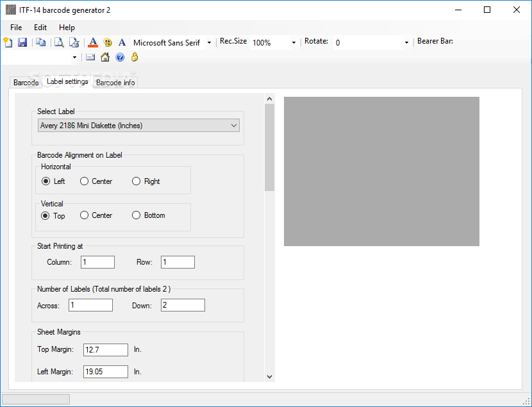This screenshot has width=532, height=407.
Task: Click the New document icon
Action: coord(8,42)
